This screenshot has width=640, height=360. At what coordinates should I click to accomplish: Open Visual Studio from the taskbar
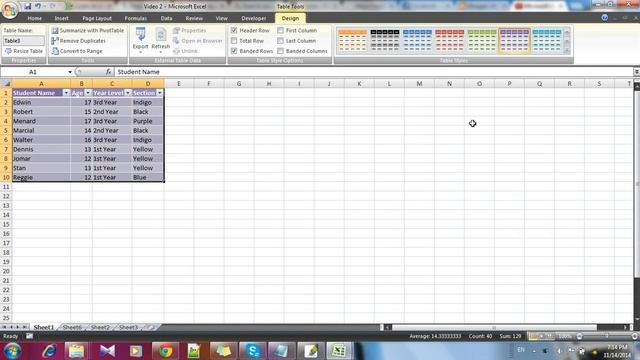(107, 351)
